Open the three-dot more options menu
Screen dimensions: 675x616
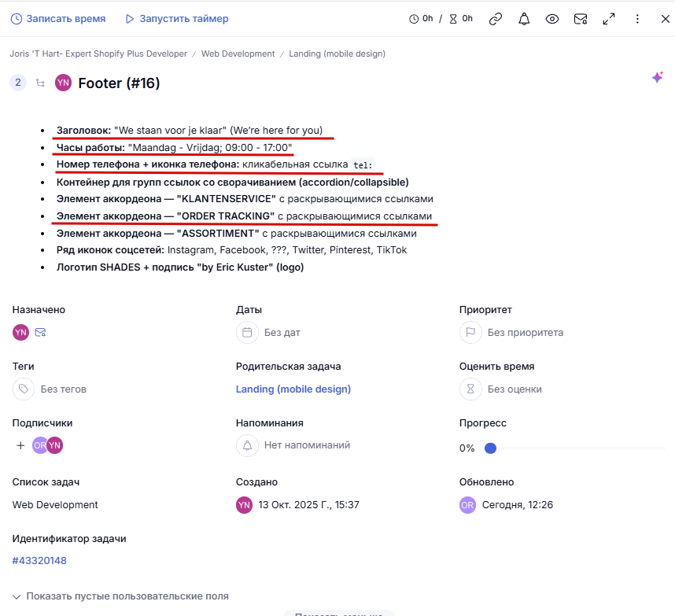tap(637, 19)
